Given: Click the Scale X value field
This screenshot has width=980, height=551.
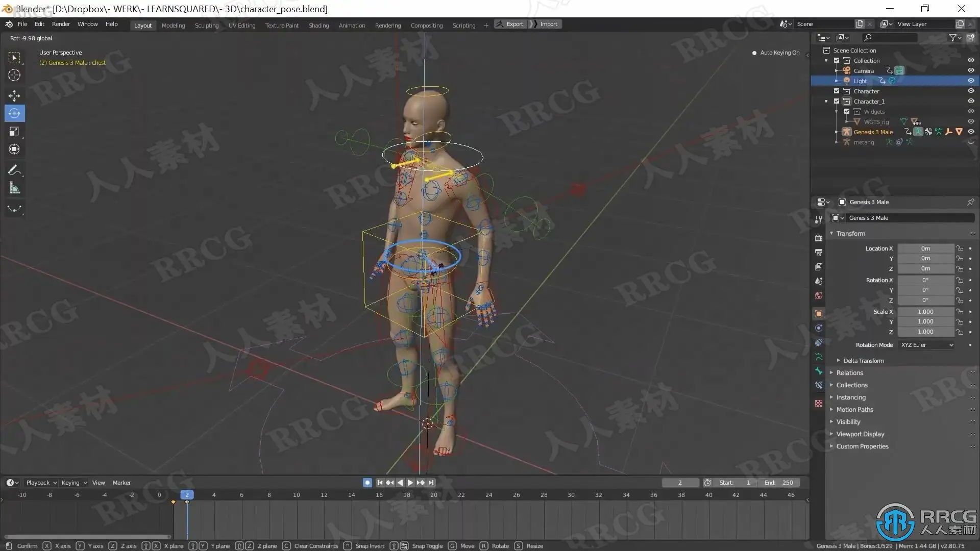Looking at the screenshot, I should [925, 312].
